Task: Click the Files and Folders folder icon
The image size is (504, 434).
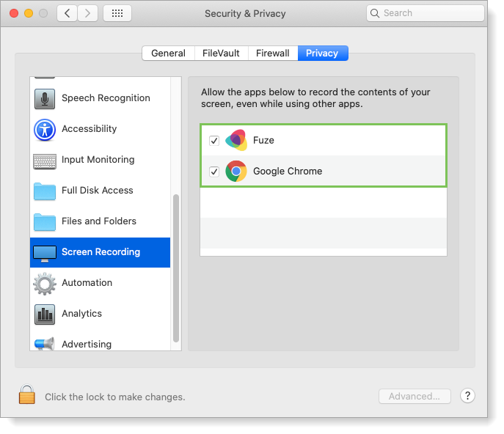Action: [45, 222]
